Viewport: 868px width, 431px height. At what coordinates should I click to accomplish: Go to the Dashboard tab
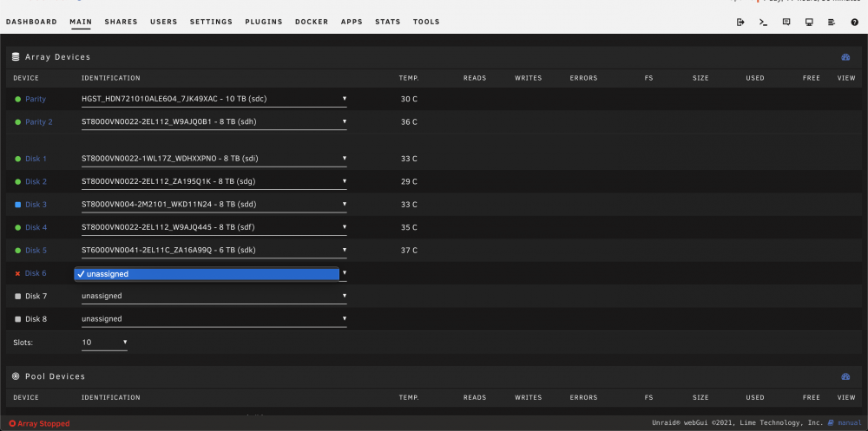coord(31,23)
